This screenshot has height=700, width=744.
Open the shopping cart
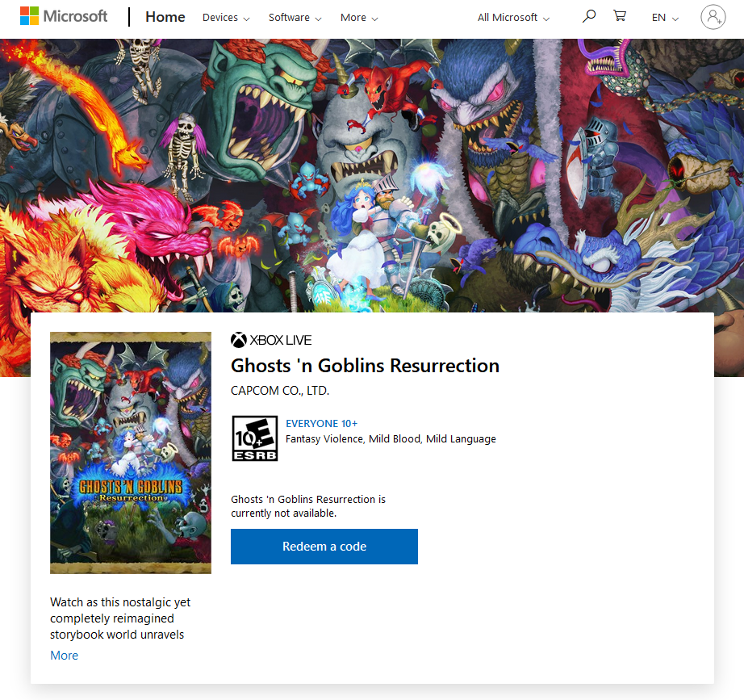click(x=620, y=16)
